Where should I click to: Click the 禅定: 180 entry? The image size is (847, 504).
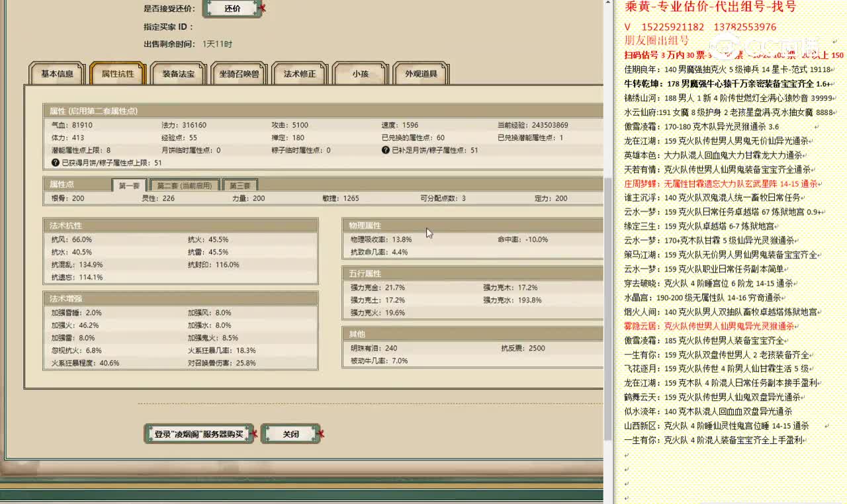288,138
